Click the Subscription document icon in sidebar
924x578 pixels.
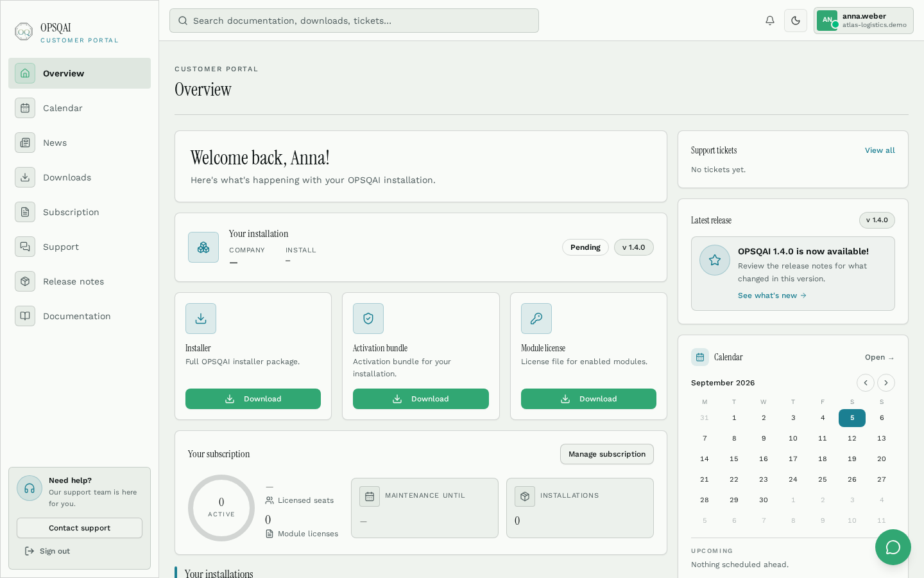pos(25,212)
